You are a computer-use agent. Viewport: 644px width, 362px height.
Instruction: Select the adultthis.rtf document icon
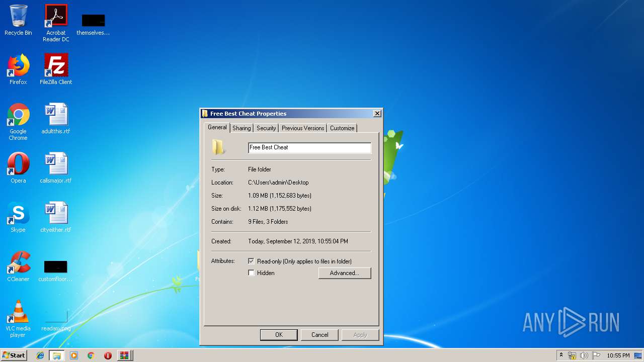pyautogui.click(x=56, y=119)
